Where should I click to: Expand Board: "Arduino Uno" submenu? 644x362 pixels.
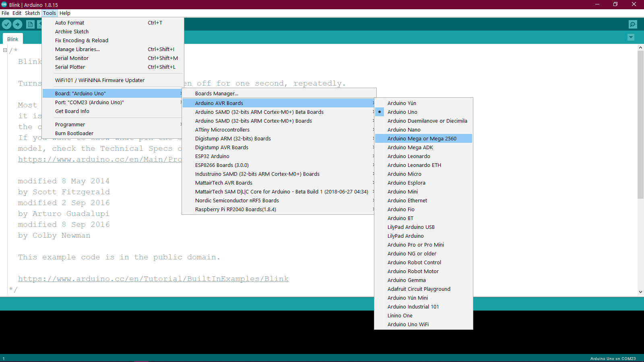click(113, 93)
